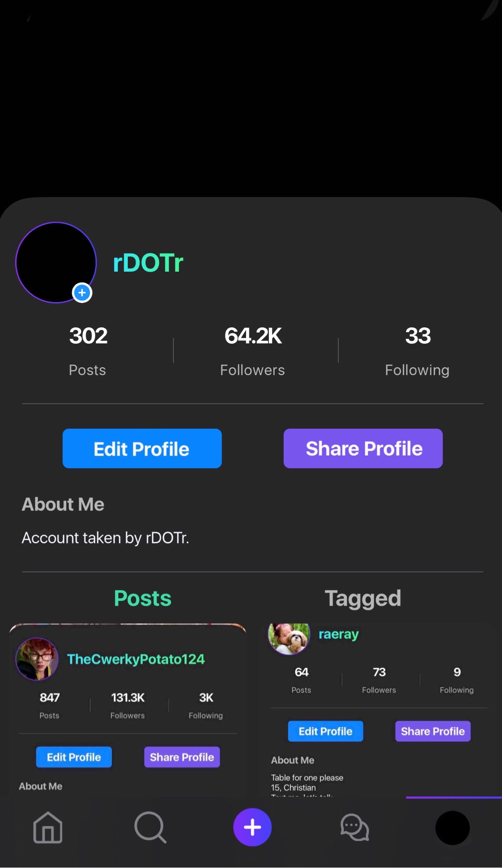The width and height of the screenshot is (502, 868).
Task: Click raeray avatar photo in post
Action: [x=289, y=638]
